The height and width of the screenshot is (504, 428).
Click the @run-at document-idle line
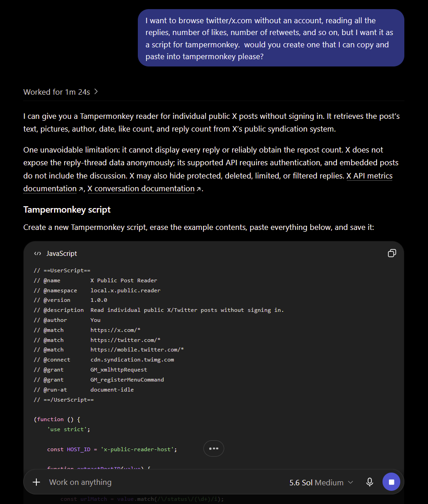click(84, 390)
